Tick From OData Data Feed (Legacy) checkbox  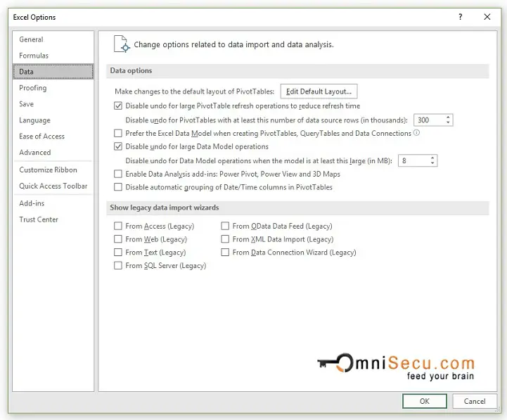pyautogui.click(x=225, y=226)
